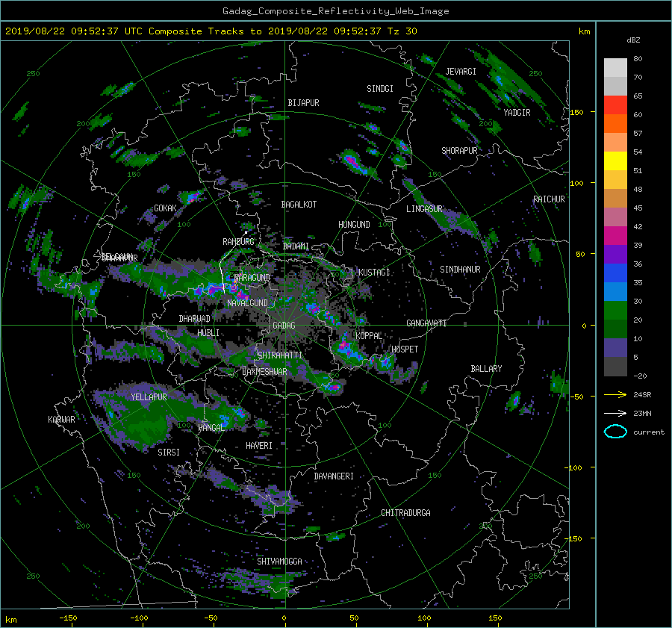Click the JEVARGI city label
This screenshot has width=672, height=628.
461,72
